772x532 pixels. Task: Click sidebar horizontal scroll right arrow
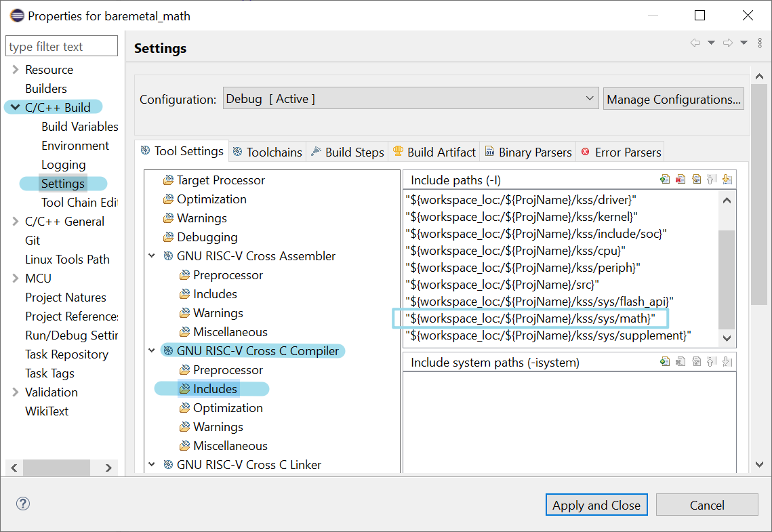point(108,468)
